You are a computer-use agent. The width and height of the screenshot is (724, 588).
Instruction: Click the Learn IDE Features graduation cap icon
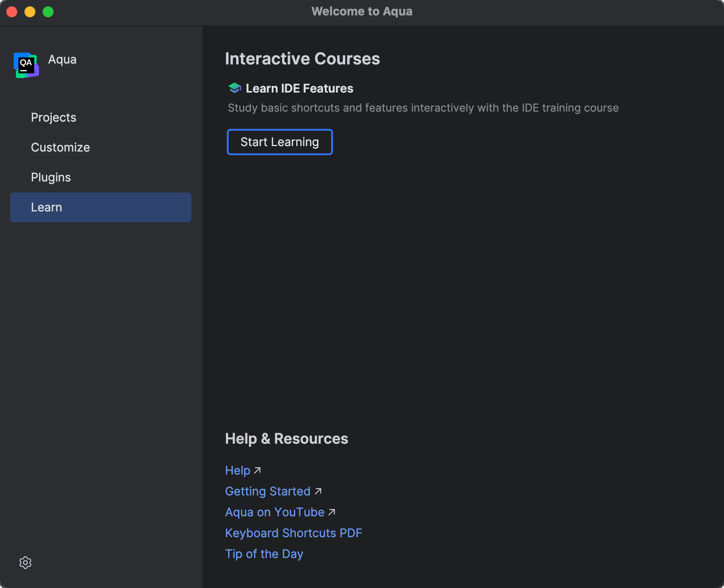pos(235,88)
